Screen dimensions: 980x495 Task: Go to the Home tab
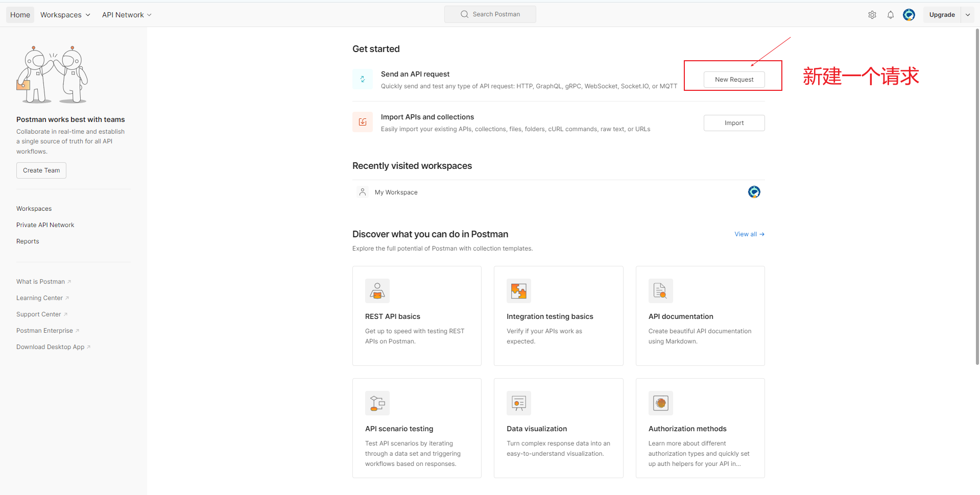[x=20, y=15]
